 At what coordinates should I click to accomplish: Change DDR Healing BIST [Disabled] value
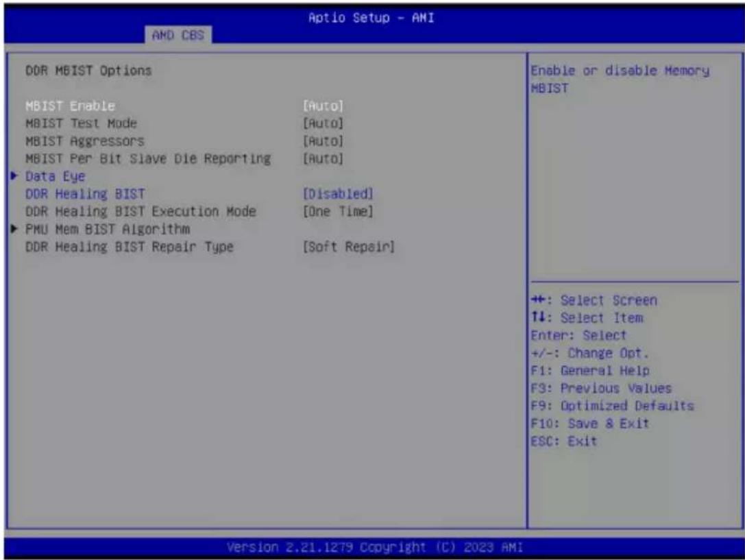pyautogui.click(x=339, y=194)
